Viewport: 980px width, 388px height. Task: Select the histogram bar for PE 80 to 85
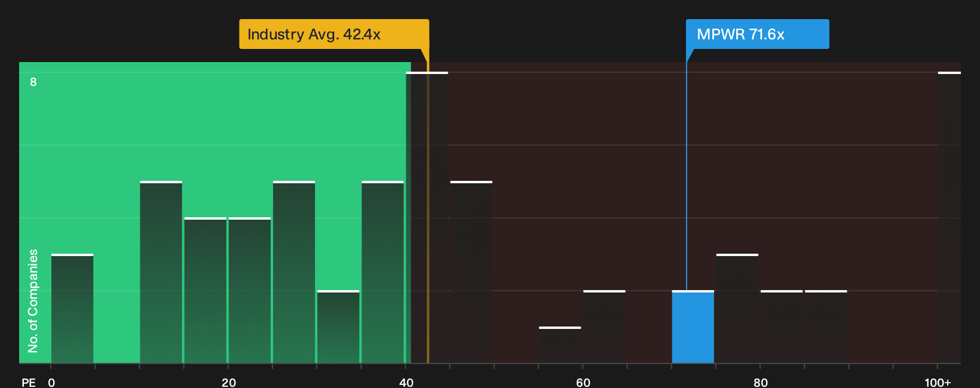tap(782, 327)
